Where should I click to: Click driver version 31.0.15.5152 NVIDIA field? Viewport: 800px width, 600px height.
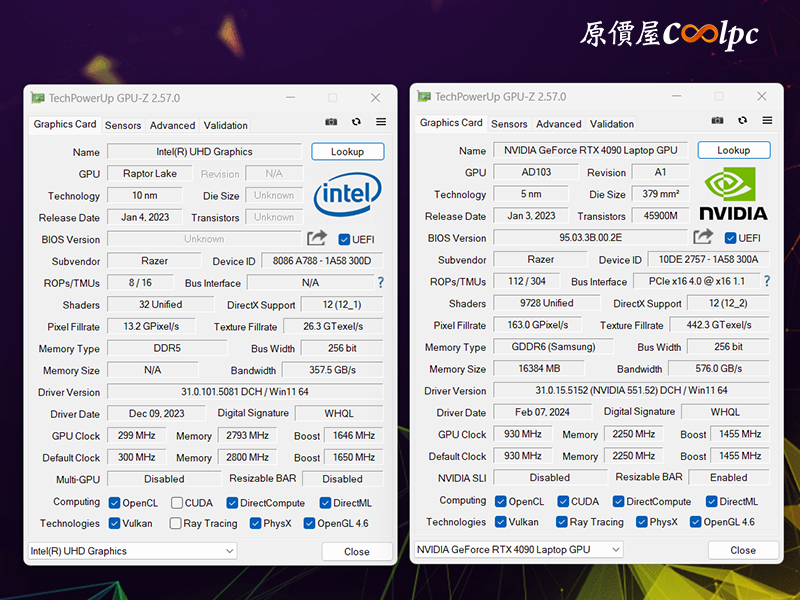coord(631,390)
